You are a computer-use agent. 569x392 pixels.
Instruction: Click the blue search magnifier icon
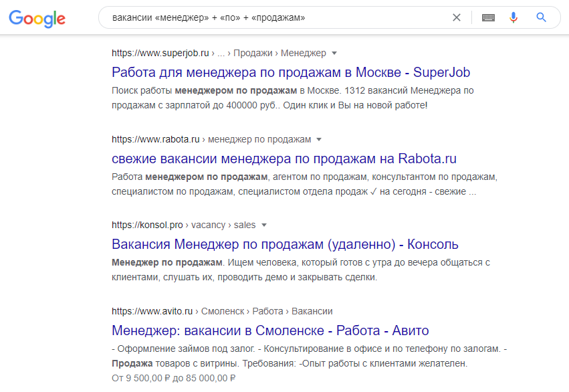[541, 18]
